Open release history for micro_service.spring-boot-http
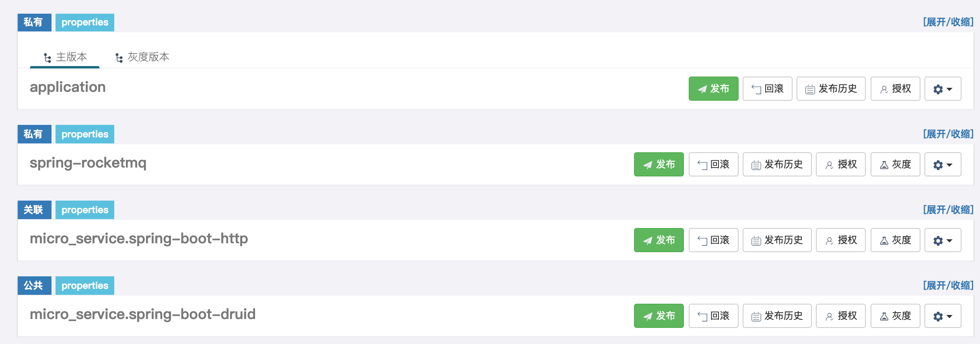 (x=777, y=240)
